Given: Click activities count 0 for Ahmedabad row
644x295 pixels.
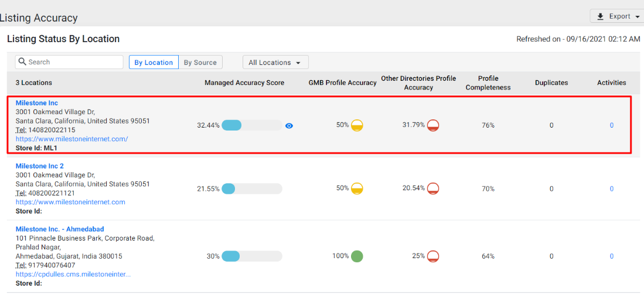Looking at the screenshot, I should (612, 256).
